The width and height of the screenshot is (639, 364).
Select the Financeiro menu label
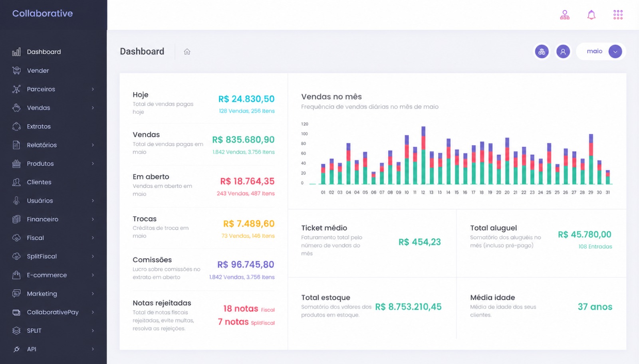(x=43, y=219)
